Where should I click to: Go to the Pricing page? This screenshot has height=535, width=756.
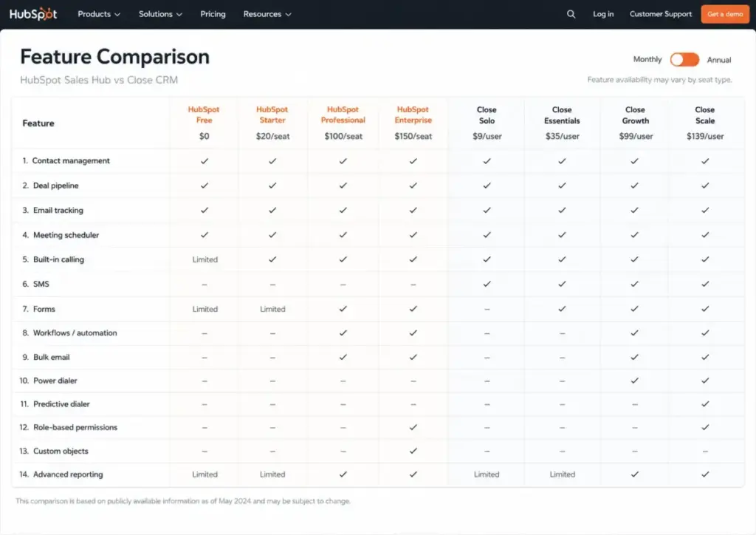213,14
